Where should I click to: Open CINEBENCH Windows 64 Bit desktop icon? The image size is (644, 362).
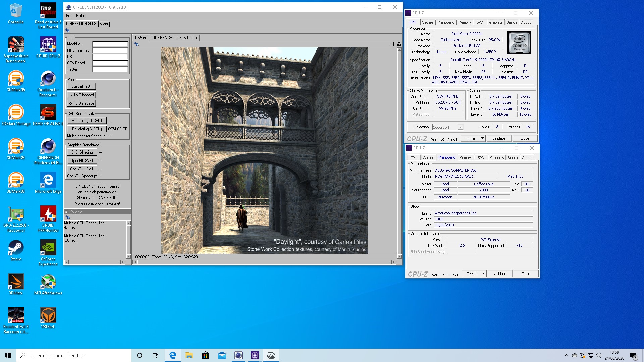[x=48, y=151]
